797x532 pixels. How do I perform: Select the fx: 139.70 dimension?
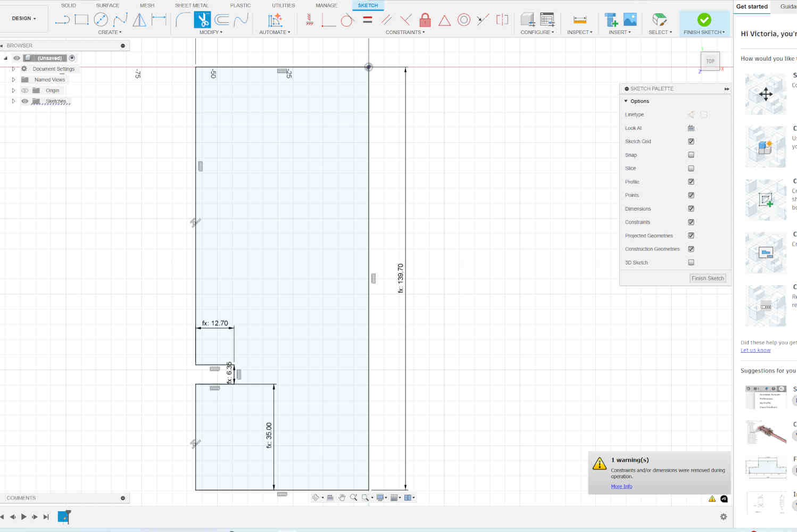401,278
